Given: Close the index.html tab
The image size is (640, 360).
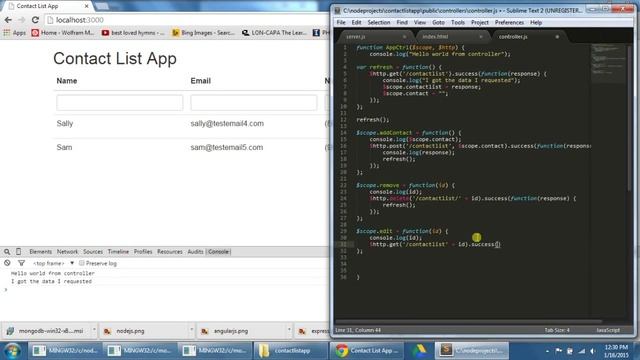Looking at the screenshot, I should click(x=481, y=37).
